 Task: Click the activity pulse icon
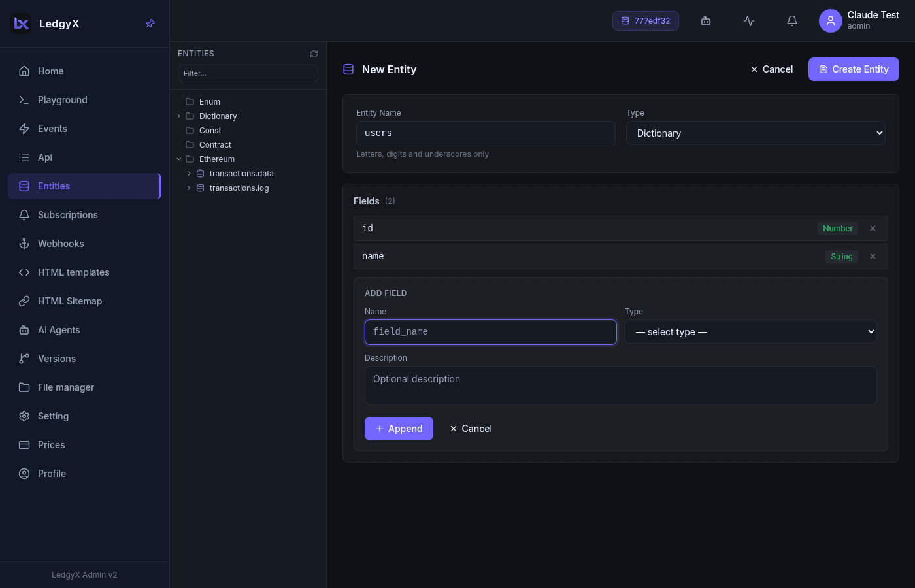(749, 21)
